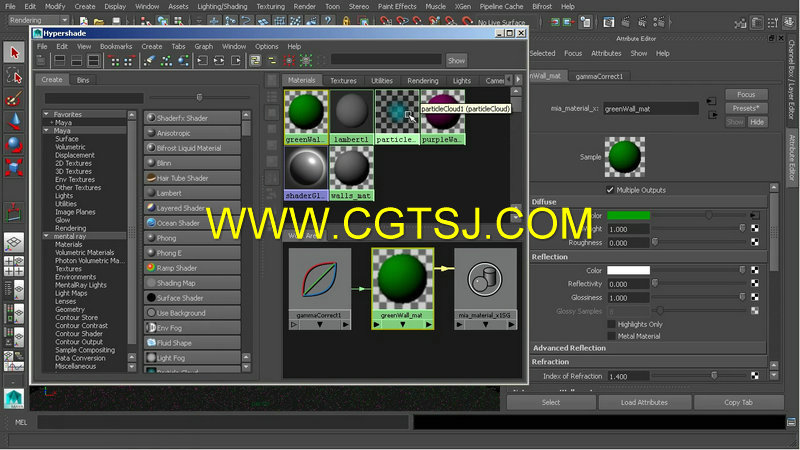The image size is (800, 450).
Task: Click the Load Attributes button
Action: (x=644, y=403)
